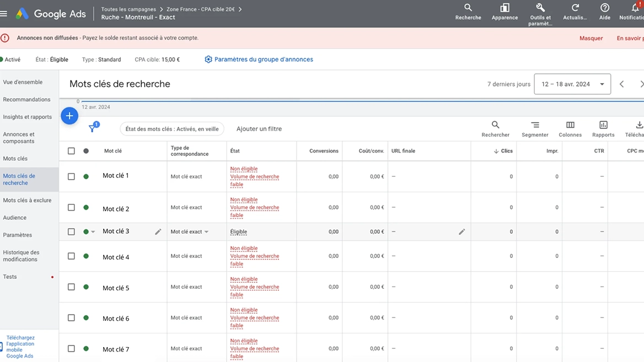644x362 pixels.
Task: Click Non éligible status for Mot clé 1
Action: pyautogui.click(x=244, y=169)
